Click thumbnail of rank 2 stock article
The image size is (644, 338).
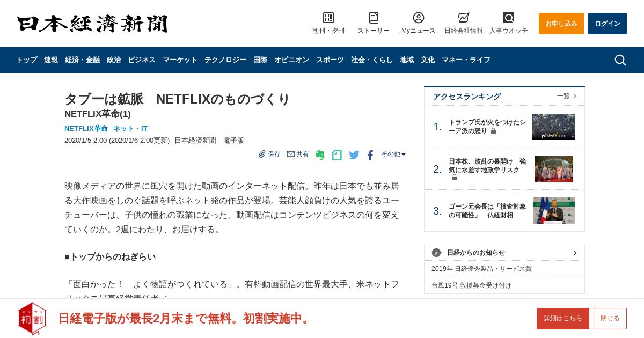click(x=554, y=169)
